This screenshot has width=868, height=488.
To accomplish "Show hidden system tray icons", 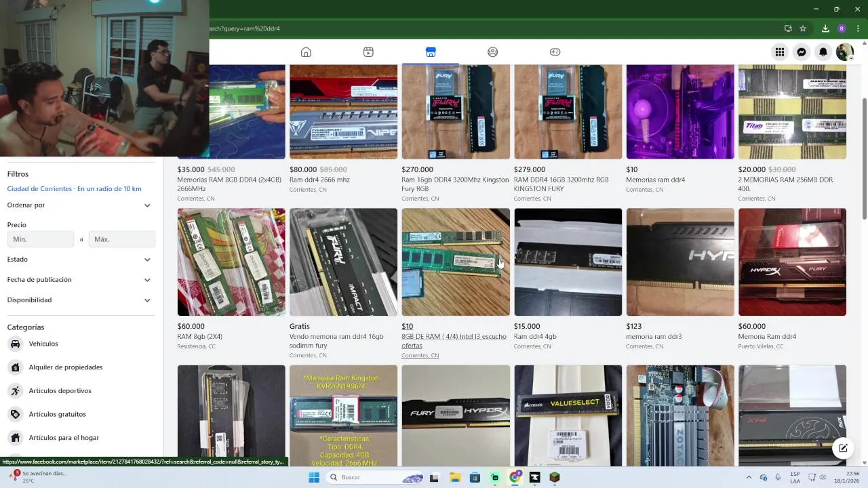I will click(749, 477).
